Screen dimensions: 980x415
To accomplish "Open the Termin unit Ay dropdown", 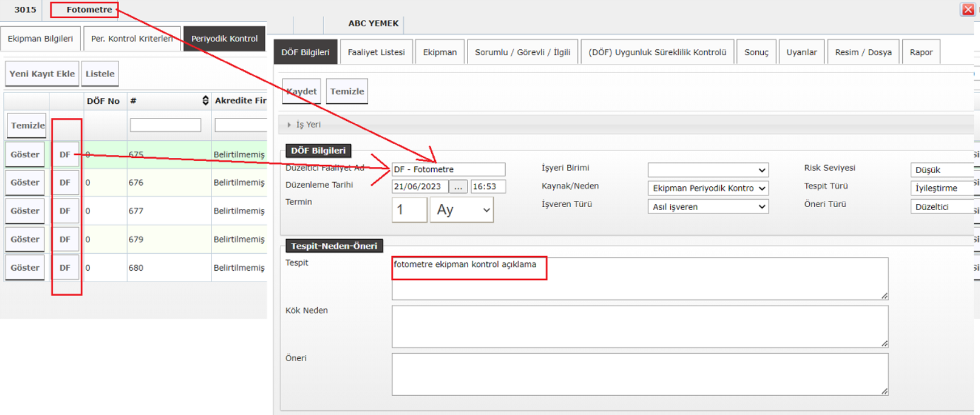I will [461, 210].
